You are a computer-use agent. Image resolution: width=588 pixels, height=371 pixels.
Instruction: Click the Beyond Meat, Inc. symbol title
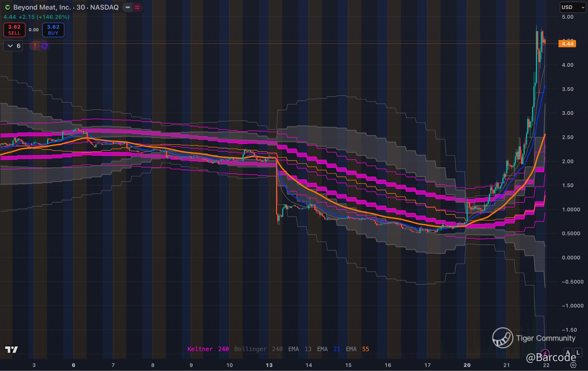point(42,7)
